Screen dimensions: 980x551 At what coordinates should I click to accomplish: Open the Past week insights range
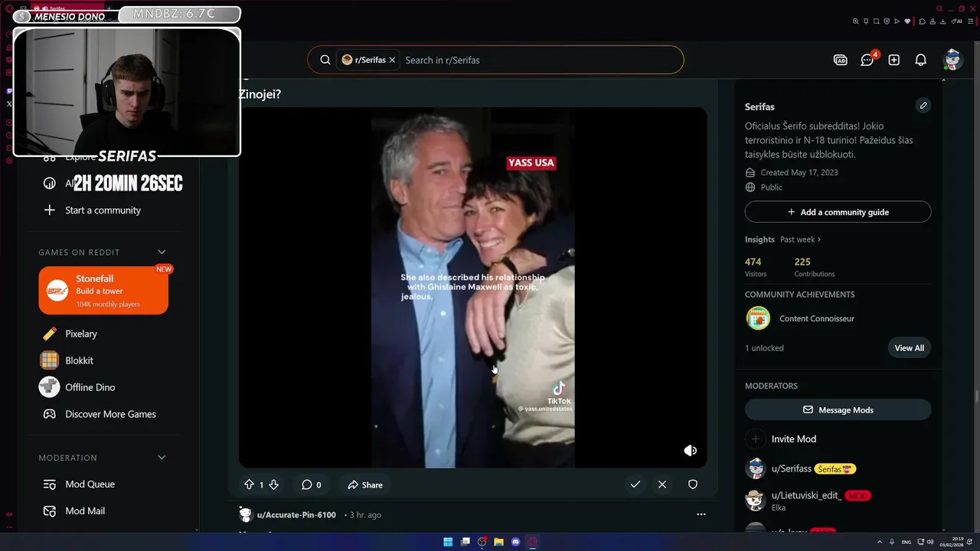[x=800, y=240]
